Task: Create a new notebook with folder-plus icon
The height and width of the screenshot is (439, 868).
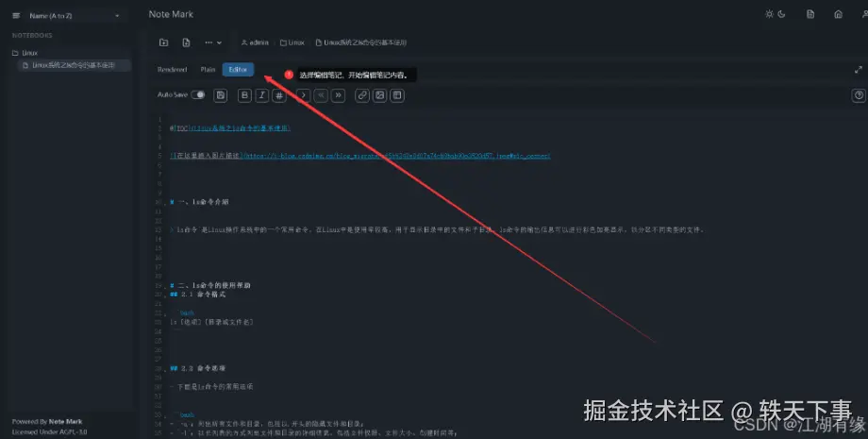Action: click(x=164, y=42)
